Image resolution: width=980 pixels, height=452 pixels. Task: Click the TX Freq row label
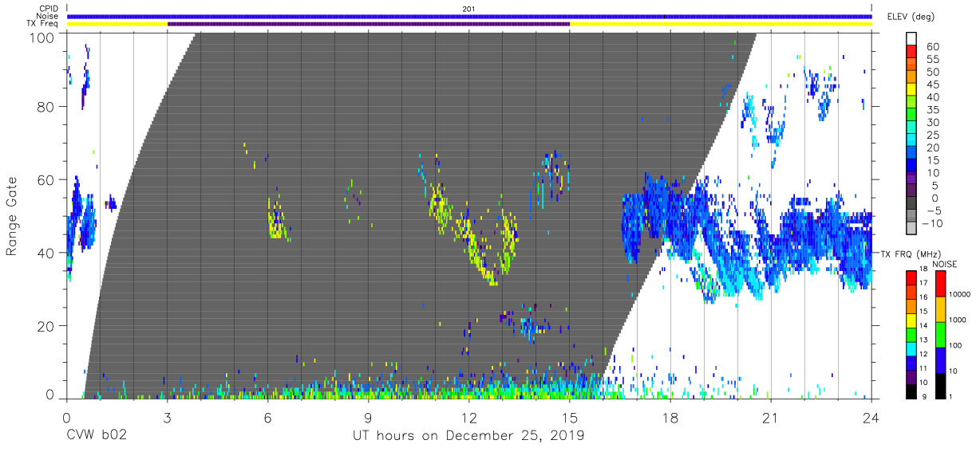tap(43, 23)
